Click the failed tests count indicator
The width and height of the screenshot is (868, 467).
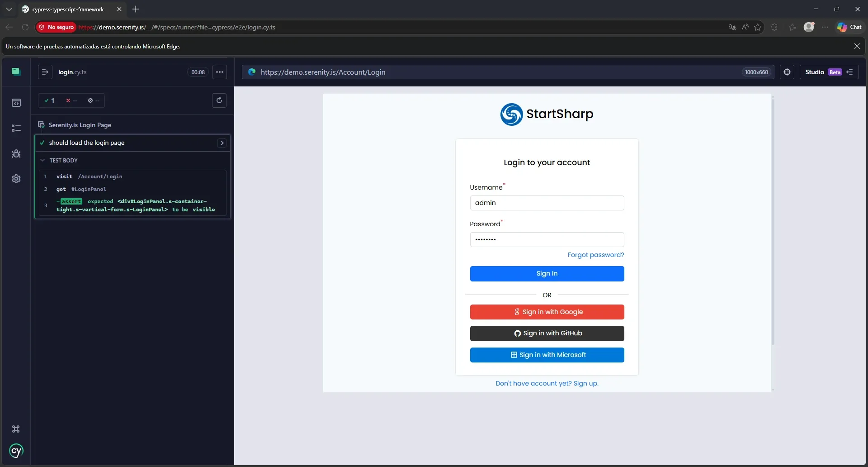[x=71, y=100]
